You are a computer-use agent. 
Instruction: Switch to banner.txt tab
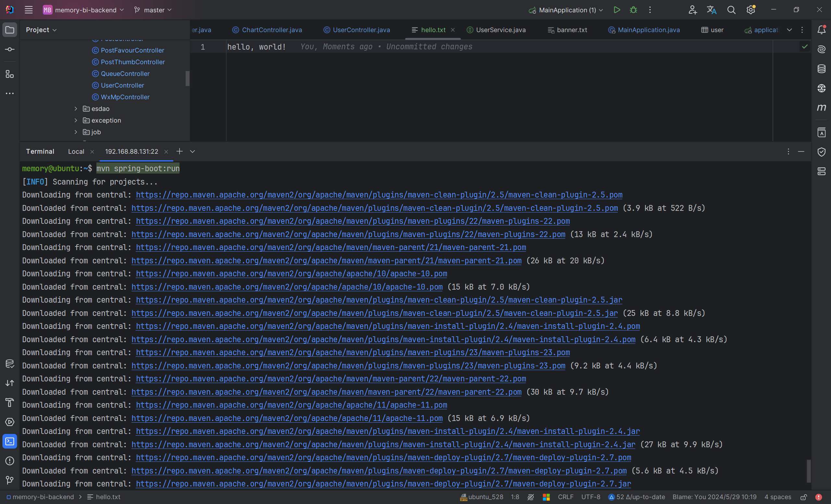[567, 30]
